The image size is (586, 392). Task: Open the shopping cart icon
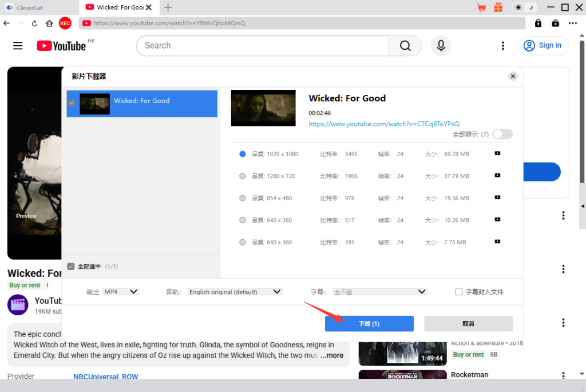tap(482, 7)
